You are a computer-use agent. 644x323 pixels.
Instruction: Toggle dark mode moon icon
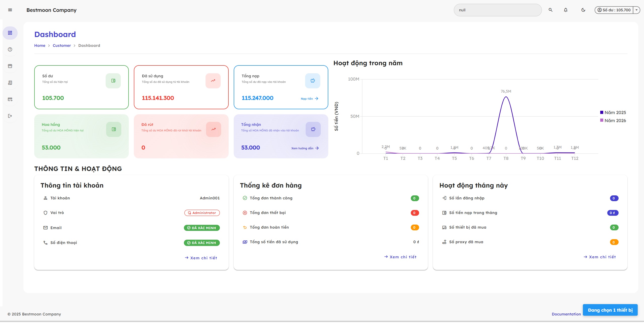583,10
